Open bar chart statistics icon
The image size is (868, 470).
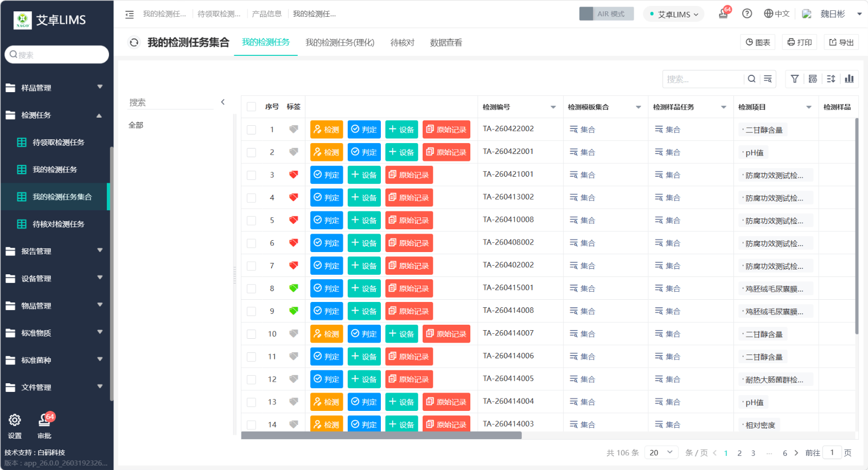pyautogui.click(x=849, y=79)
